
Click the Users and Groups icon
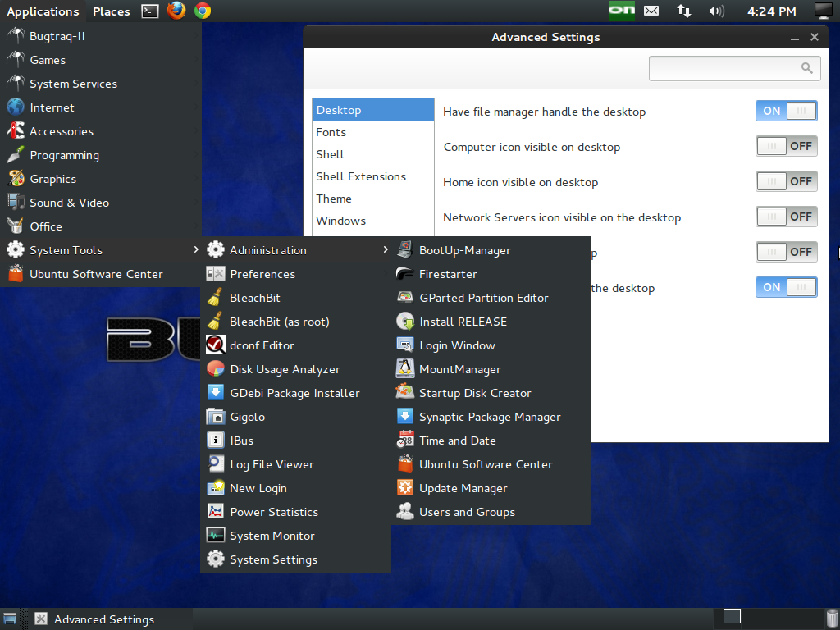(405, 512)
